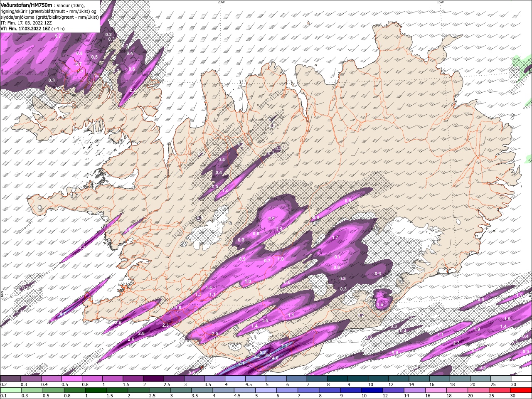The height and width of the screenshot is (399, 532).
Task: Click the 2.8 precipitation value on the map
Action: pyautogui.click(x=118, y=323)
